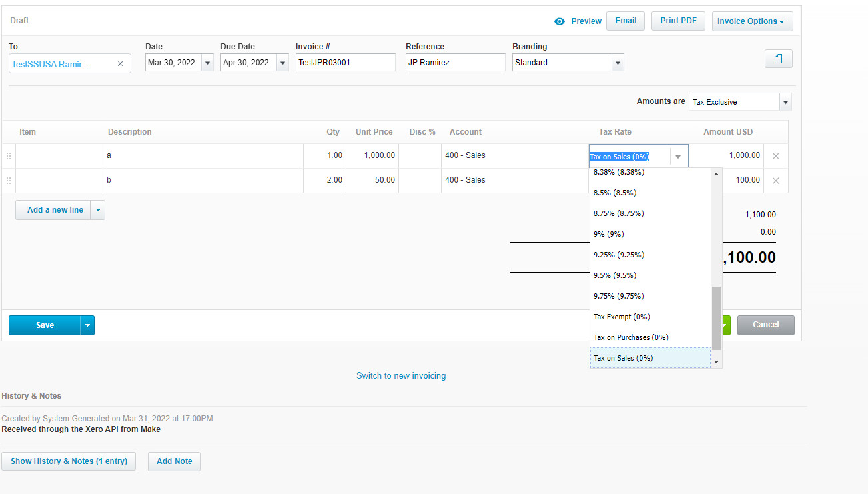This screenshot has width=868, height=494.
Task: Choose 9.5% (9.5%) tax rate option
Action: pos(614,275)
